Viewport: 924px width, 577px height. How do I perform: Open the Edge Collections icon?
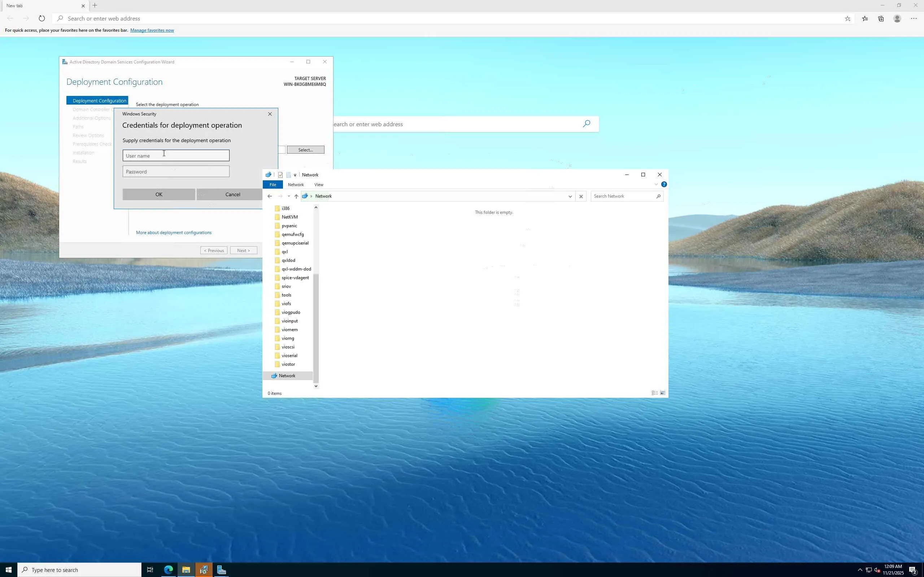coord(881,18)
